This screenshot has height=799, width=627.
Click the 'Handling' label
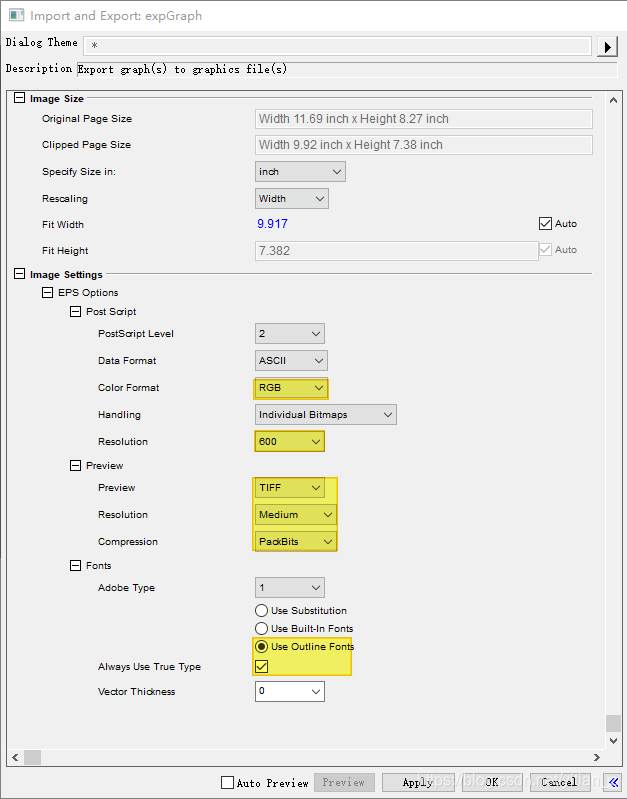(x=119, y=415)
